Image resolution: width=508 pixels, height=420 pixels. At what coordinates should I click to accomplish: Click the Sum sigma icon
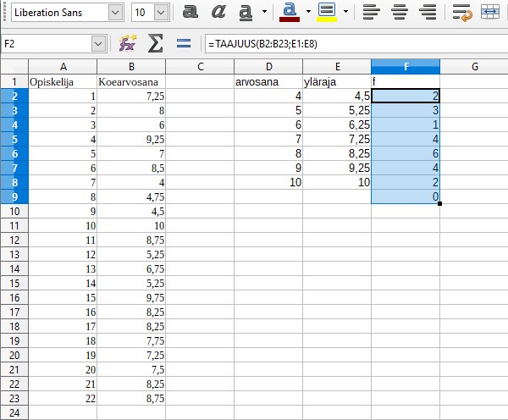[155, 43]
